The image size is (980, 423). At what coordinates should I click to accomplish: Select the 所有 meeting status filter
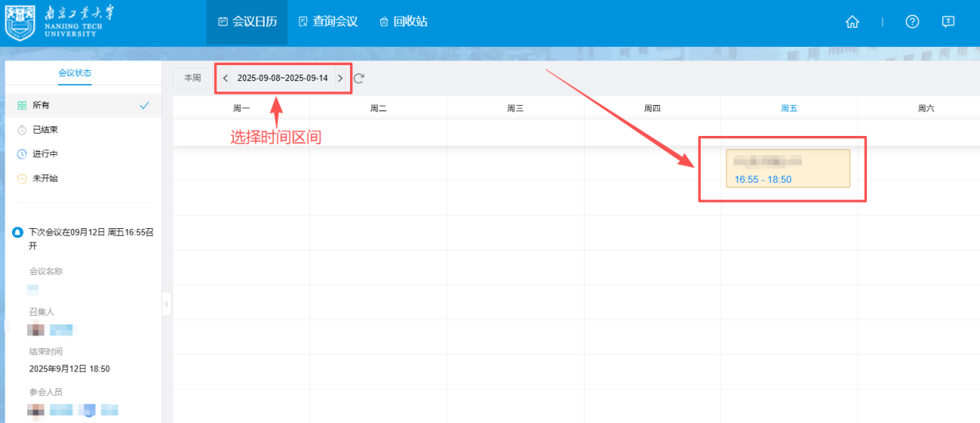[41, 105]
